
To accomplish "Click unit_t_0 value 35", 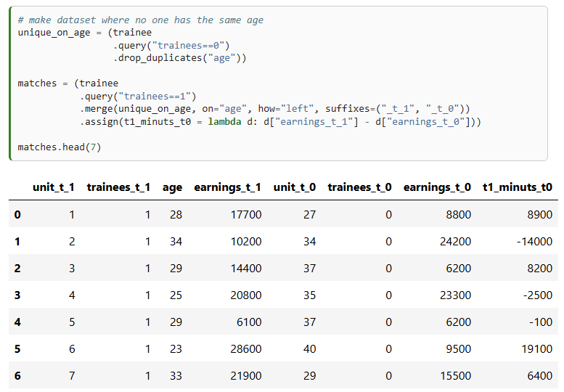I will tap(309, 295).
